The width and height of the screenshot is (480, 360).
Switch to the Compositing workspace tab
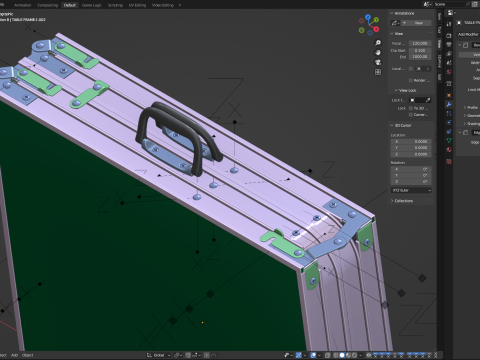(47, 5)
